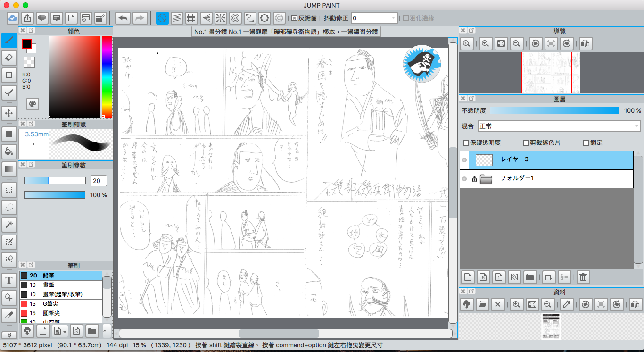Image resolution: width=644 pixels, height=352 pixels.
Task: Click the export/share icon in top toolbar
Action: point(27,18)
